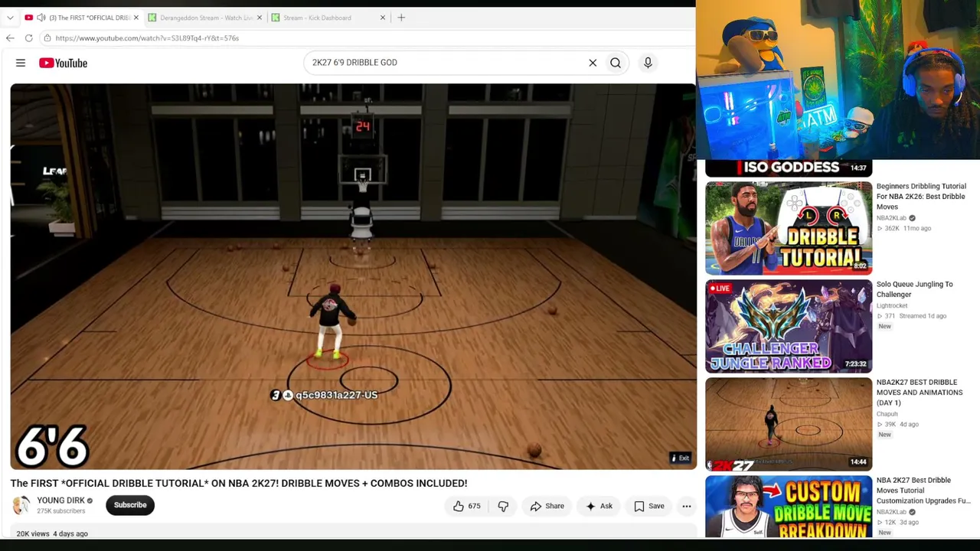This screenshot has height=551, width=980.
Task: Close the Derangeddon Stream tab
Action: pyautogui.click(x=260, y=18)
